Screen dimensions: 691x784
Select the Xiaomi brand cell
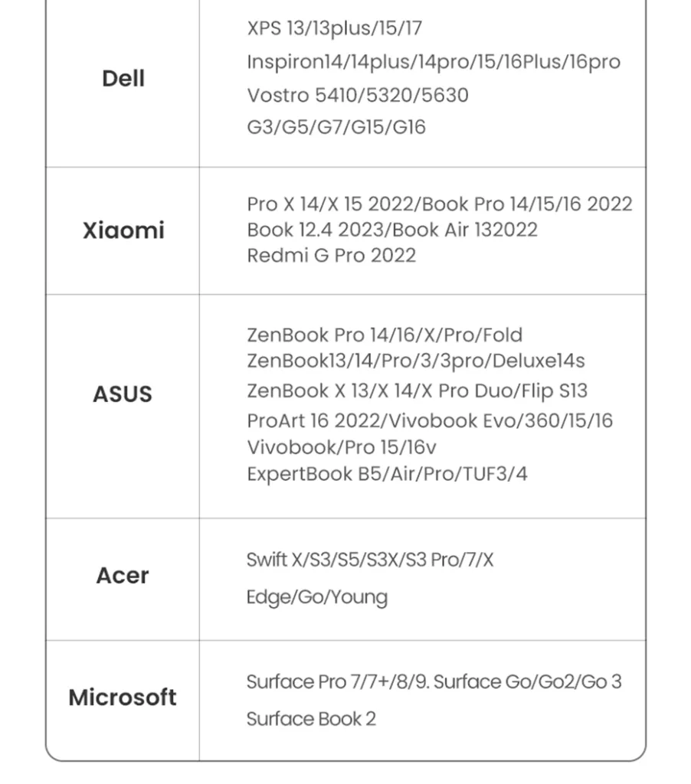click(123, 230)
